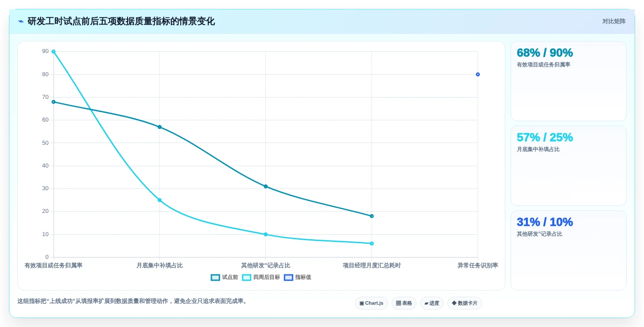Image resolution: width=644 pixels, height=327 pixels.
Task: Click the 异常任务识别率 axis label
Action: [x=478, y=266]
